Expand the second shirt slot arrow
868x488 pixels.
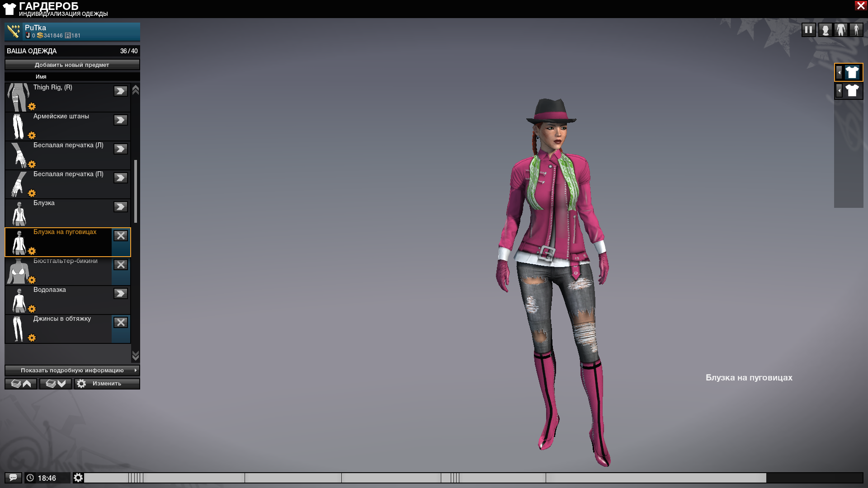[x=839, y=91]
